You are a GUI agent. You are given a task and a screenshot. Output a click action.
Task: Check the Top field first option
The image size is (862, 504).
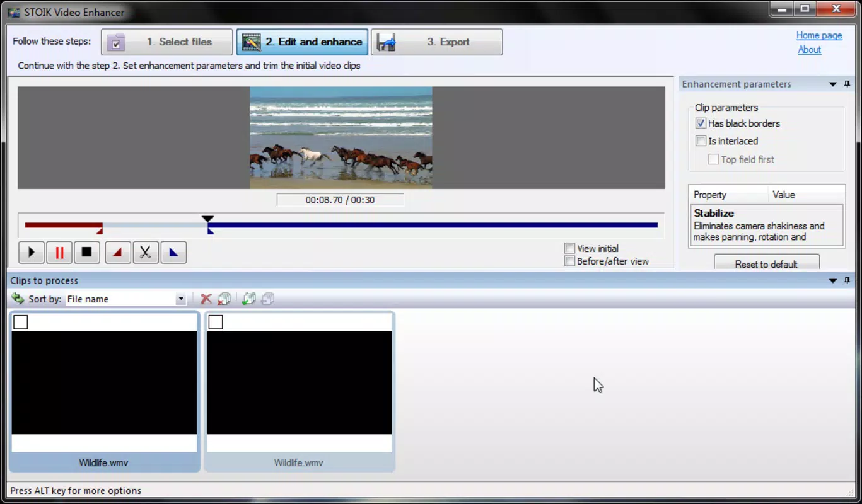coord(713,159)
